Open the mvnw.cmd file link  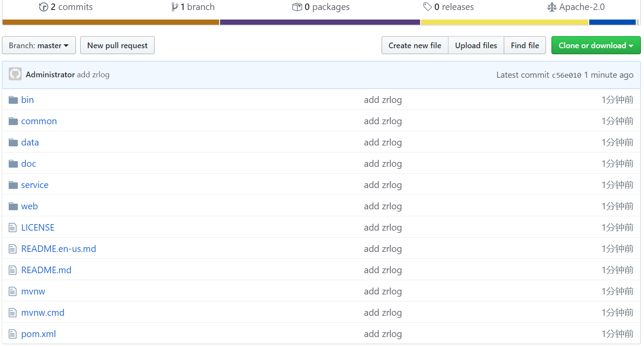[x=43, y=313]
